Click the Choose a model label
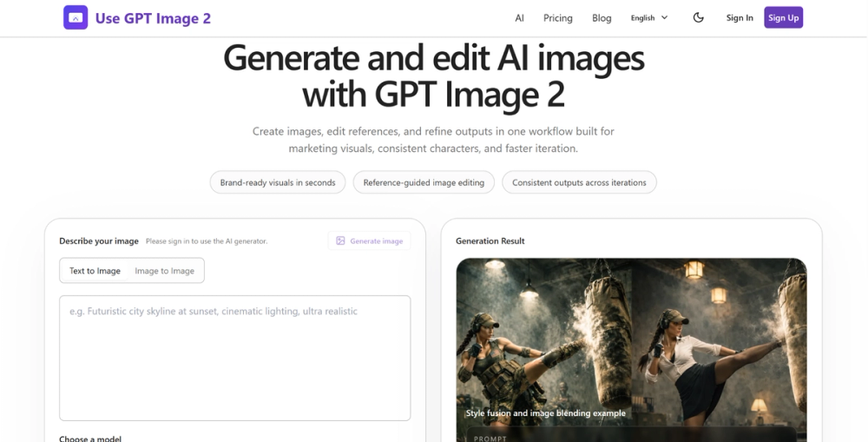The height and width of the screenshot is (442, 868). click(90, 439)
